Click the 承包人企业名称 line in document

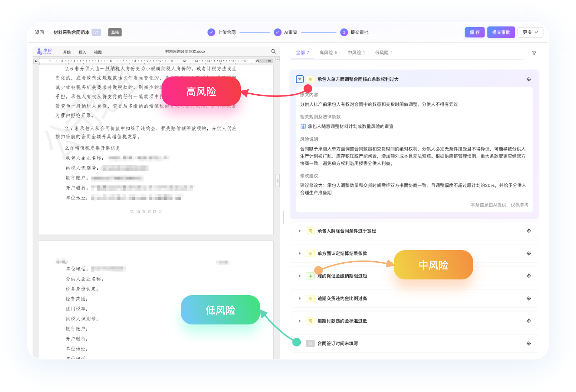tap(117, 158)
